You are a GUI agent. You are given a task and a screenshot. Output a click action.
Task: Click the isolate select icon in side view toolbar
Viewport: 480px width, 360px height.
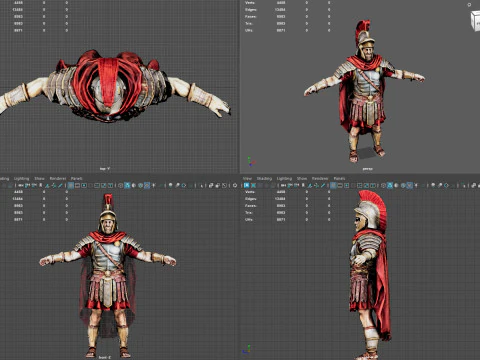(464, 185)
